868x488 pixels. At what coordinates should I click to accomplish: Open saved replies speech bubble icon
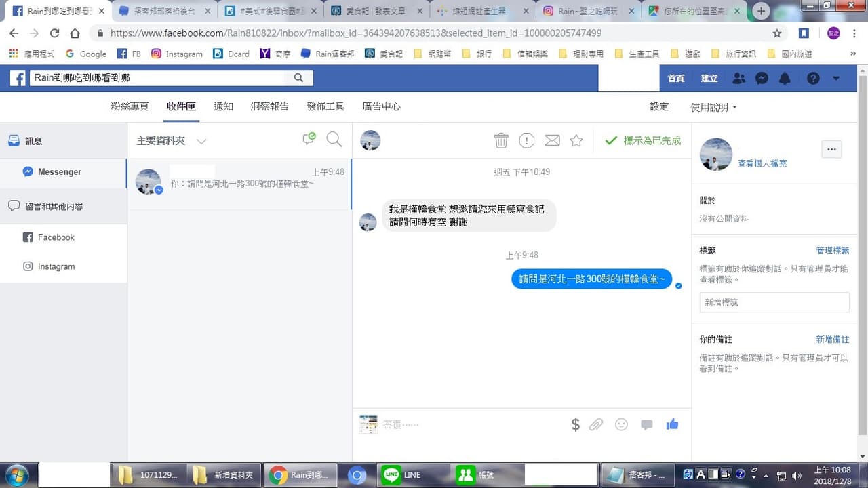point(647,424)
